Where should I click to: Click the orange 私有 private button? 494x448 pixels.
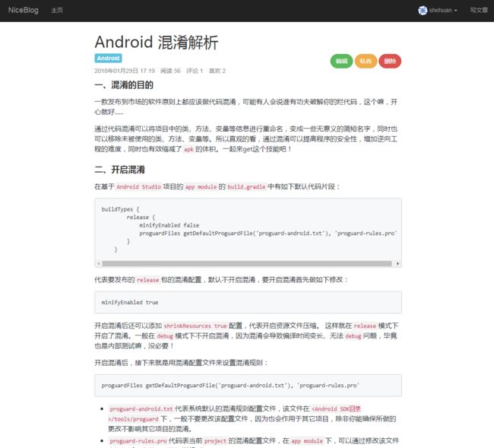pyautogui.click(x=366, y=61)
